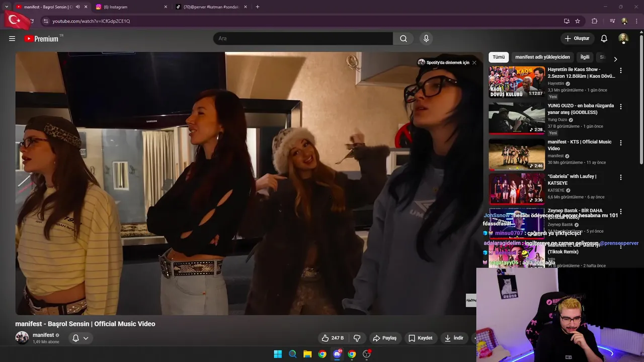This screenshot has width=644, height=362.
Task: Open options for manifest - KTS video
Action: pyautogui.click(x=621, y=143)
